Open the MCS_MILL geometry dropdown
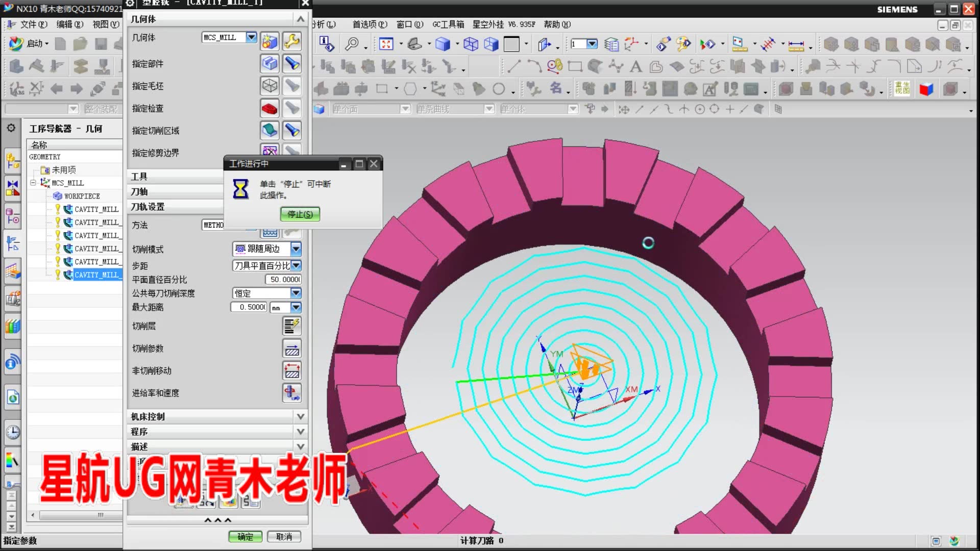This screenshot has height=551, width=980. point(251,37)
